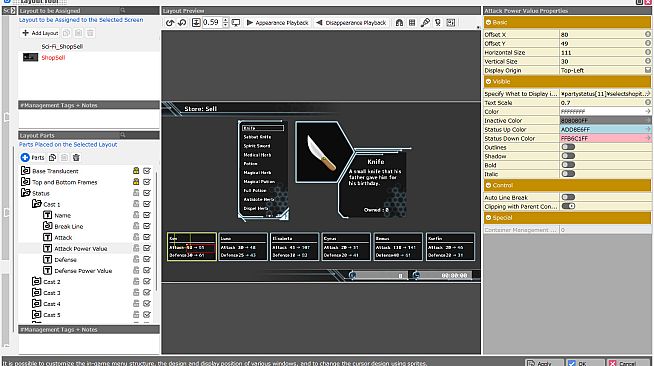This screenshot has height=366, width=654.
Task: Expand the Cast 3 folder
Action: pyautogui.click(x=37, y=292)
